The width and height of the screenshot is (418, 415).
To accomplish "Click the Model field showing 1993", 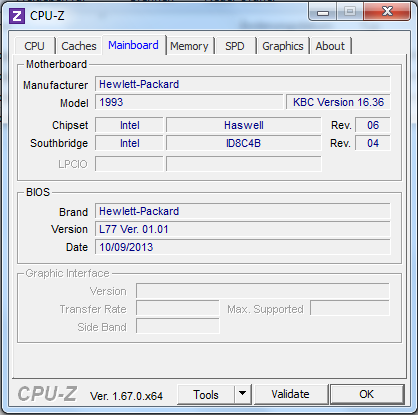I will [x=189, y=102].
